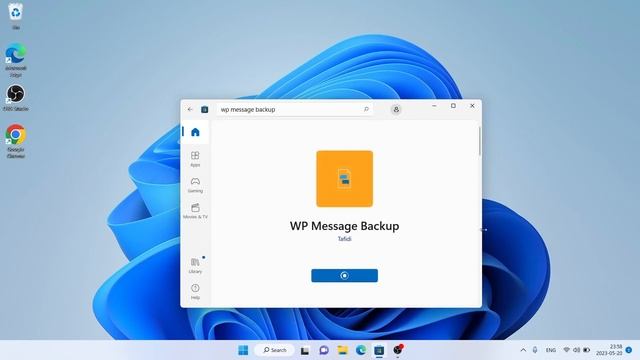Open the Library section
The width and height of the screenshot is (640, 360).
tap(195, 266)
